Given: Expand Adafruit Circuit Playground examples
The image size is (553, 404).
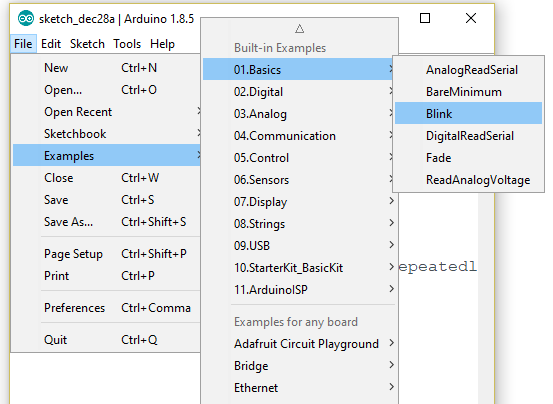Looking at the screenshot, I should [x=299, y=344].
